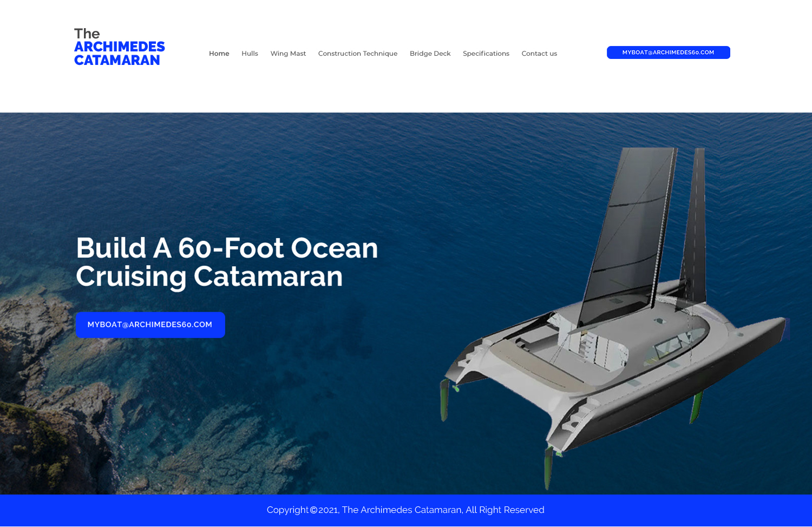
Task: Click The Archimedes Catamaran logo
Action: pos(119,47)
